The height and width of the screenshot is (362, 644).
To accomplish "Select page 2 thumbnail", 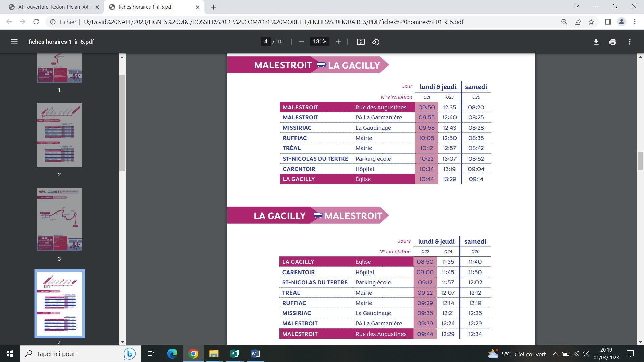I will pyautogui.click(x=59, y=135).
